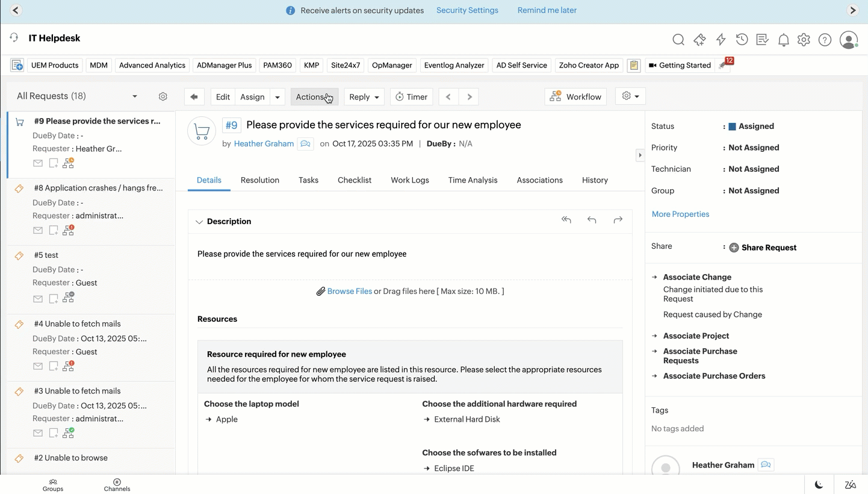868x494 pixels.
Task: Open the OpManager shortcut
Action: 392,65
